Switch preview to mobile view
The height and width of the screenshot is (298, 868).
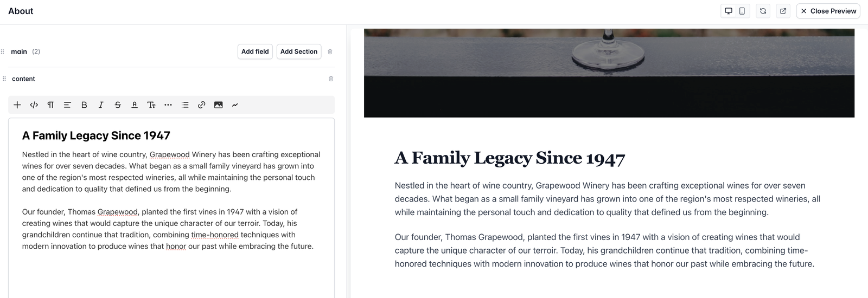(742, 11)
